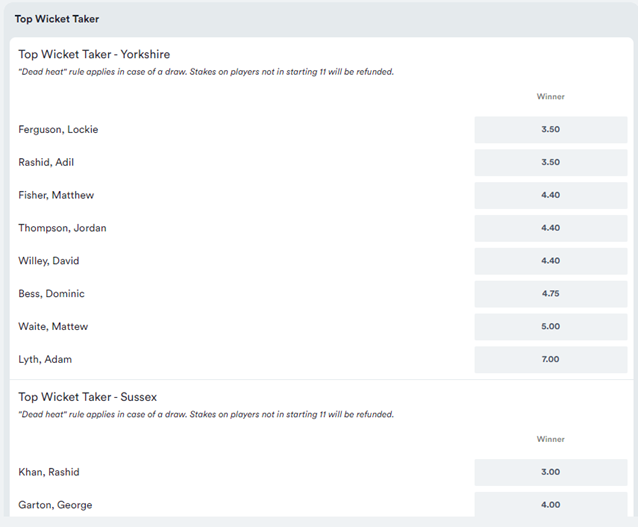
Task: Click the name Willey, David
Action: (49, 261)
